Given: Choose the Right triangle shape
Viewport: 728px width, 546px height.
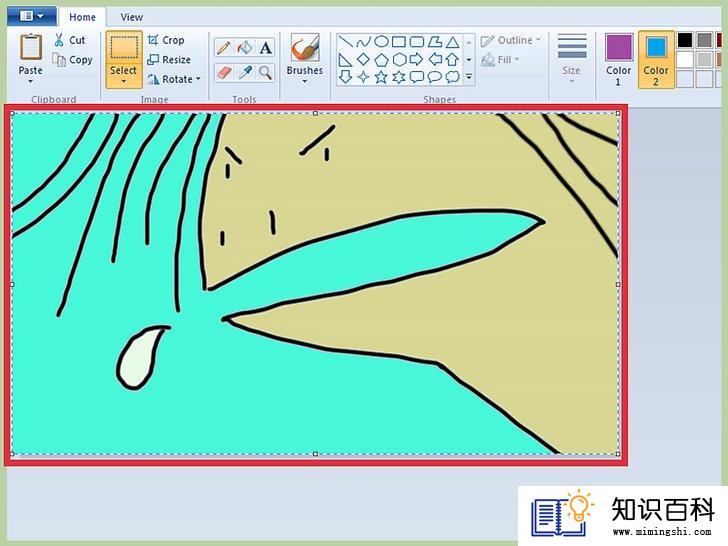Looking at the screenshot, I should point(345,59).
